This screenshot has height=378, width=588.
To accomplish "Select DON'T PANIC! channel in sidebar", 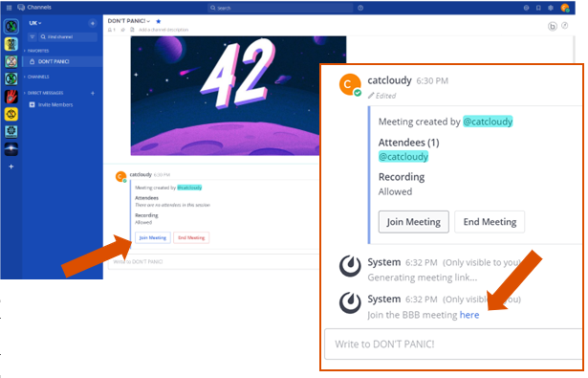I will pos(62,61).
